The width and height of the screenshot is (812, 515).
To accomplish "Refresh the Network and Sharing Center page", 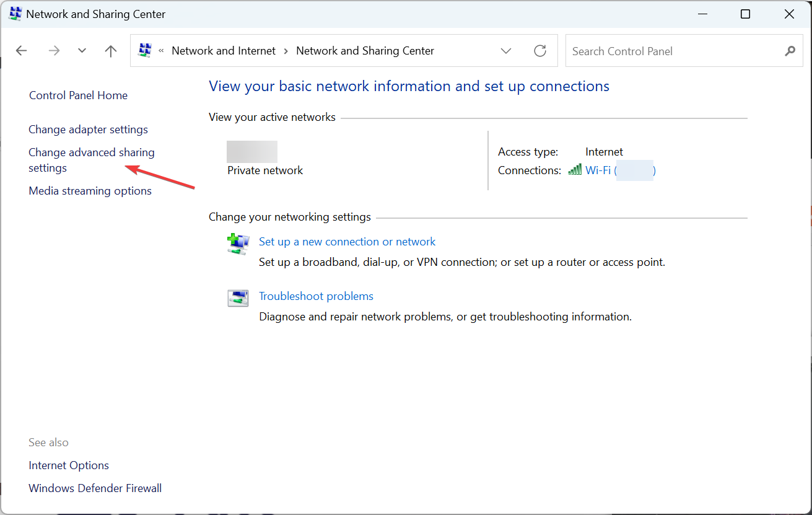I will click(540, 51).
